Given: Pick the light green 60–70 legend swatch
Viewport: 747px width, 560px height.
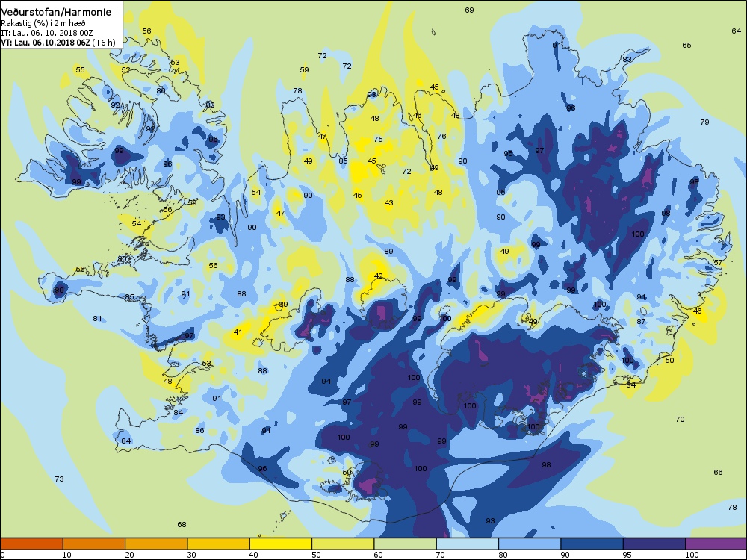Looking at the screenshot, I should coord(406,544).
